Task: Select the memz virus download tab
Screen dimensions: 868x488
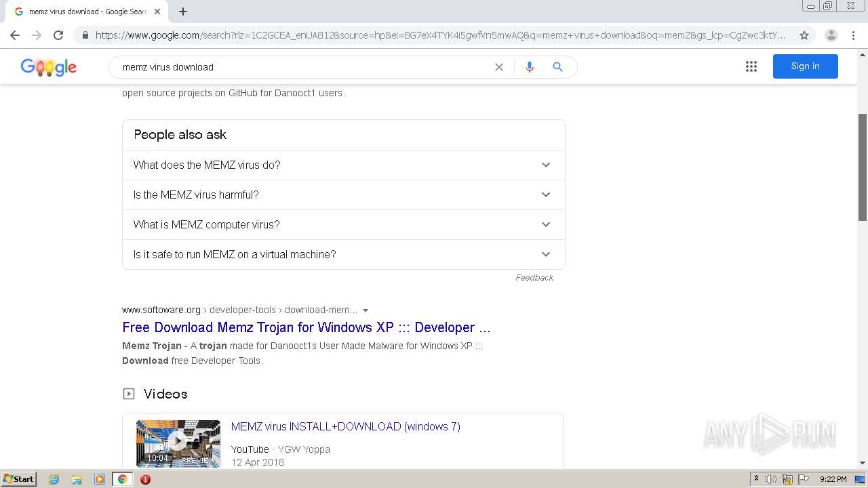Action: [87, 12]
